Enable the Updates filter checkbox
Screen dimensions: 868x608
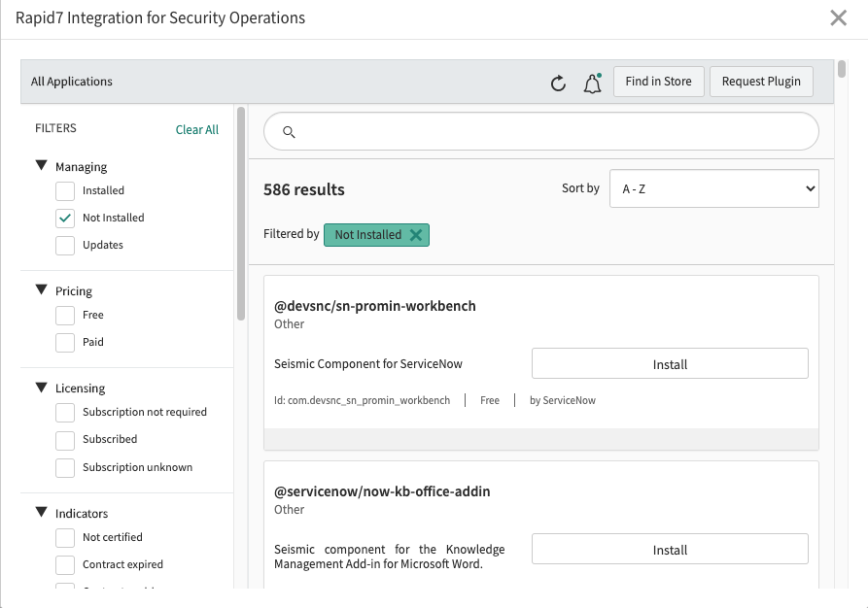[x=65, y=245]
